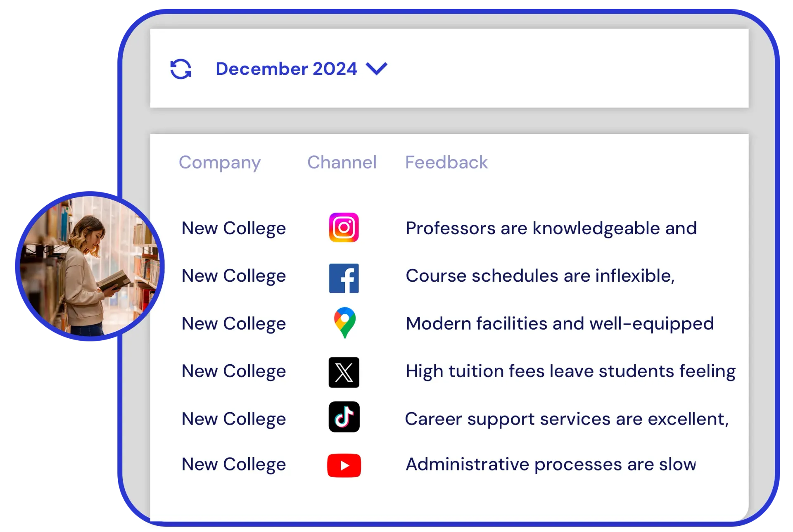This screenshot has height=532, width=793.
Task: Open the Instagram channel icon
Action: point(344,228)
